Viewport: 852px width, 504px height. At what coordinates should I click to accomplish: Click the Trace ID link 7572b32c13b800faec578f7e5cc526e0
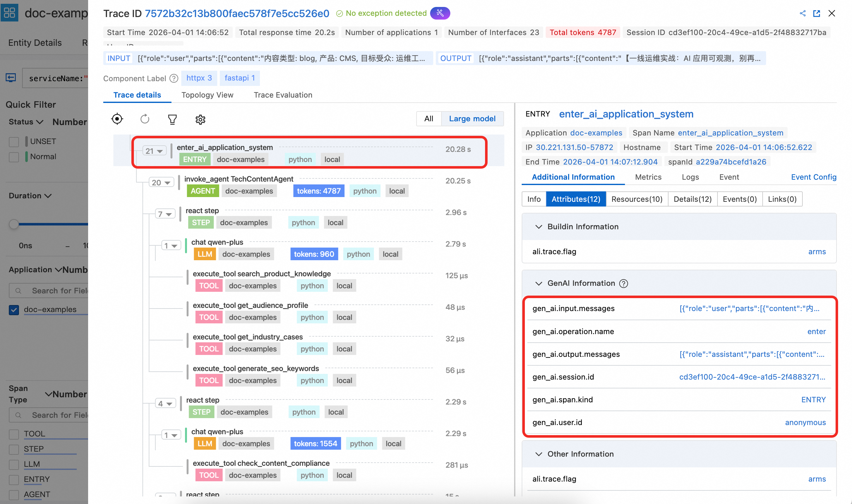237,13
